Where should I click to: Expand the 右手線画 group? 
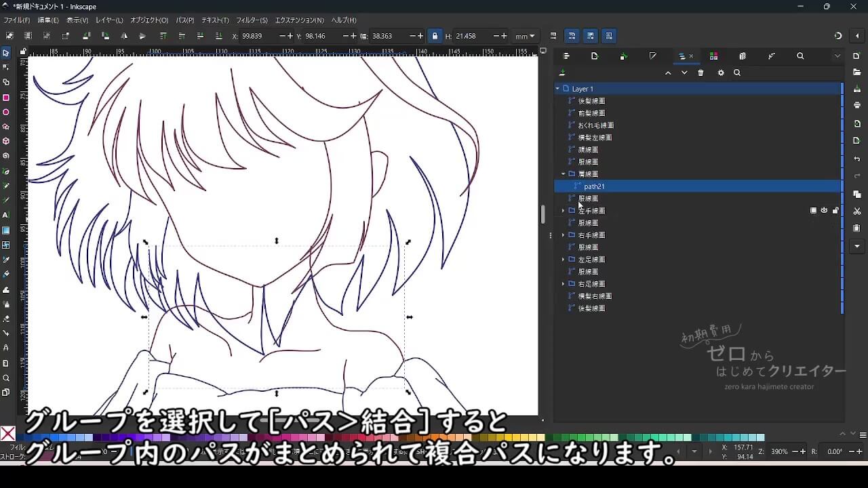(563, 235)
